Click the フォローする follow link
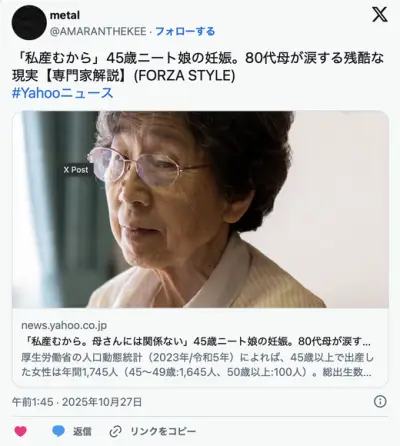The image size is (400, 446). click(185, 31)
